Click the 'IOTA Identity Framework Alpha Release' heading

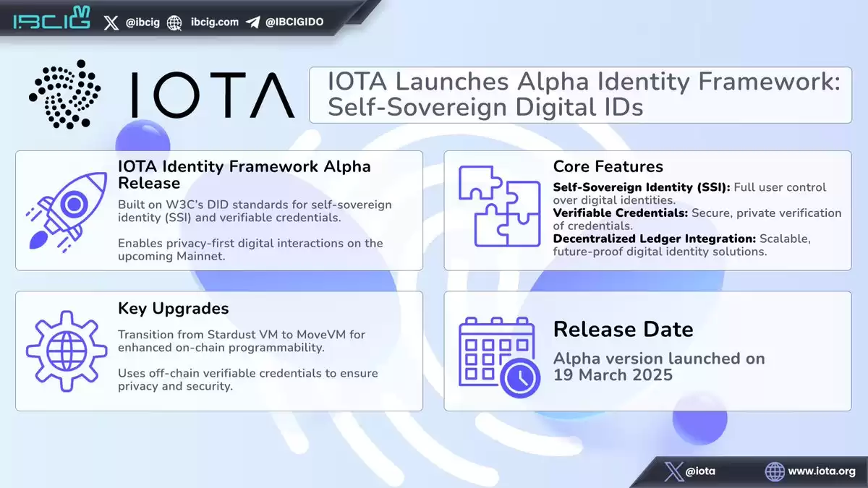pyautogui.click(x=244, y=174)
